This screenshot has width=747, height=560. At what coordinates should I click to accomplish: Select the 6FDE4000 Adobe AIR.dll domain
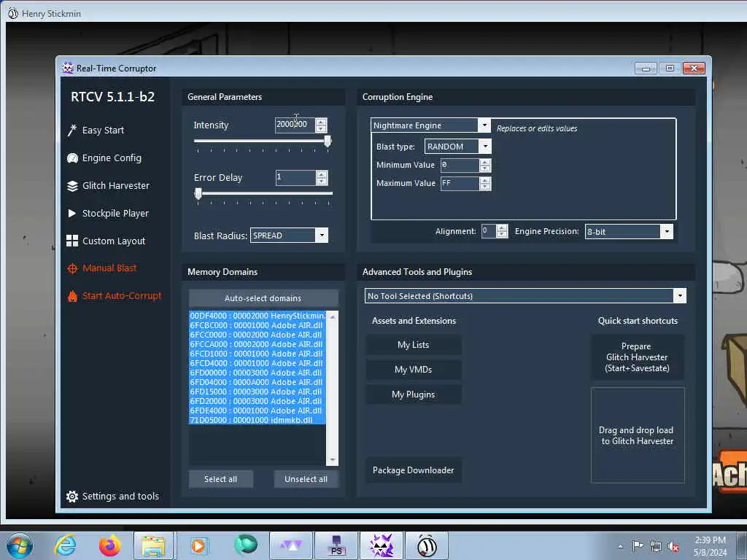258,411
